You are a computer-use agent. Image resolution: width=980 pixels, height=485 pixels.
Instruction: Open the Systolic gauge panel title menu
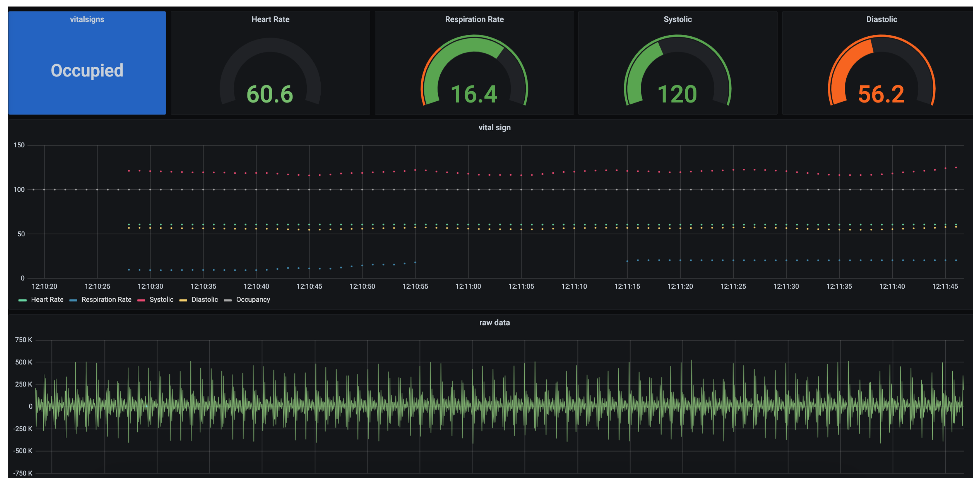click(x=678, y=20)
